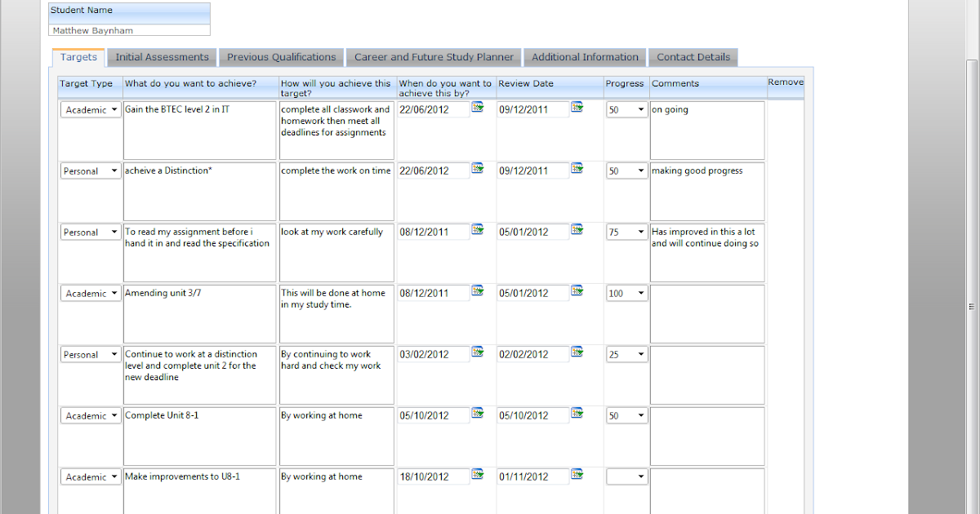
Task: Edit 'This will be done at home' method
Action: (x=336, y=314)
